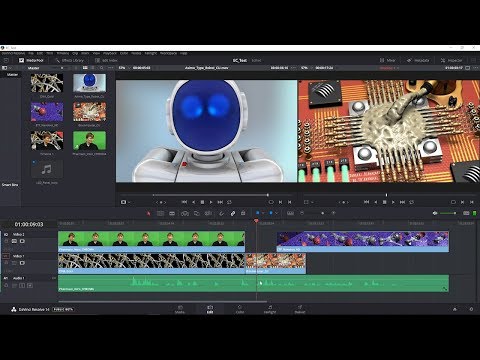Screen dimensions: 480x360
Task: Play the timeline viewer forward
Action: click(393, 202)
